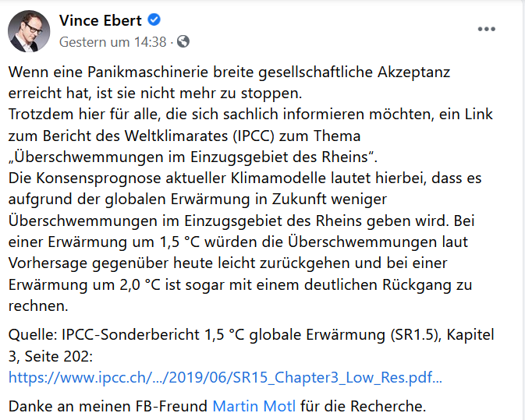Screen dimensions: 525x420
Task: Click the word Panikmaschinerie in the post
Action: point(148,72)
